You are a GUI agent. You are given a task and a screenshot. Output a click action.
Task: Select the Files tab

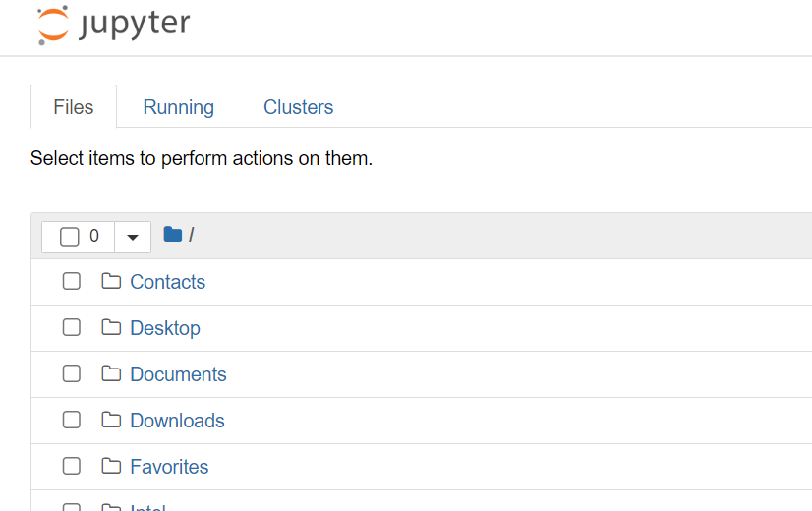pos(74,107)
